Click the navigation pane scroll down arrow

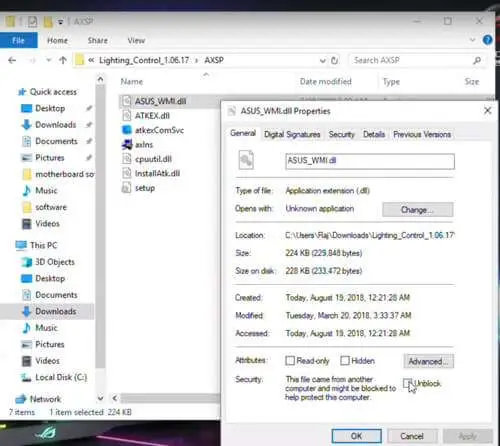[x=100, y=398]
